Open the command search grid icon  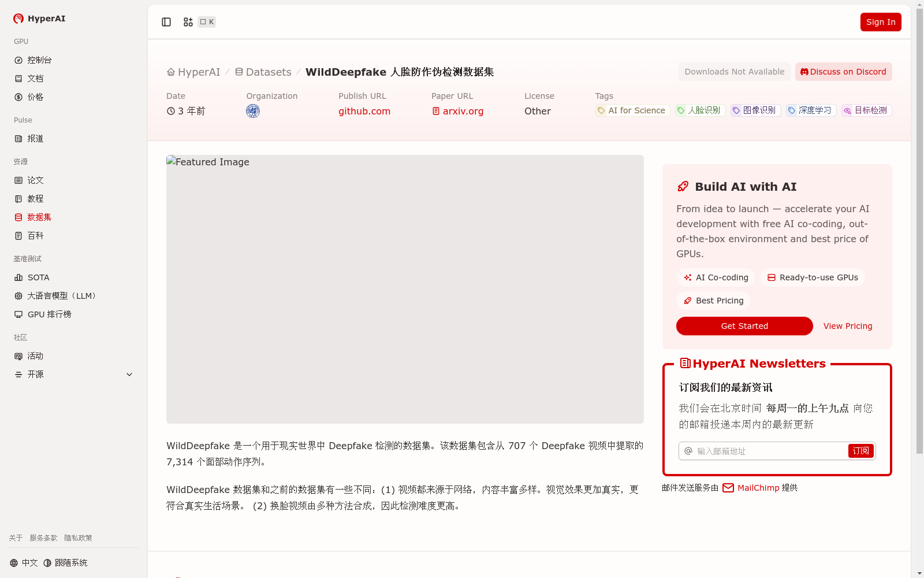(x=188, y=22)
